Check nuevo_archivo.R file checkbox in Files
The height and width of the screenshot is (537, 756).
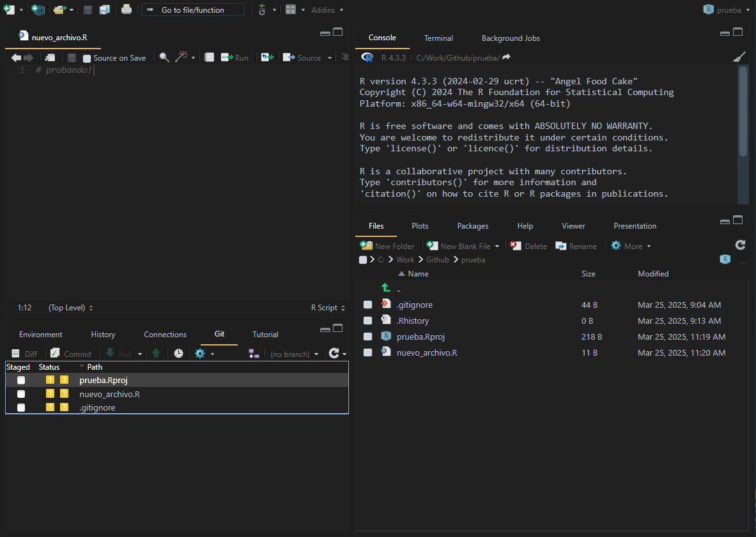(x=368, y=352)
